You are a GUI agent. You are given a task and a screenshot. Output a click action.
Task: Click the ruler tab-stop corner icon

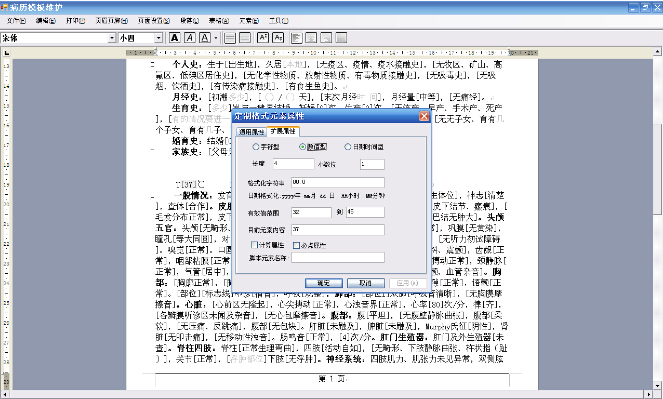[x=6, y=53]
